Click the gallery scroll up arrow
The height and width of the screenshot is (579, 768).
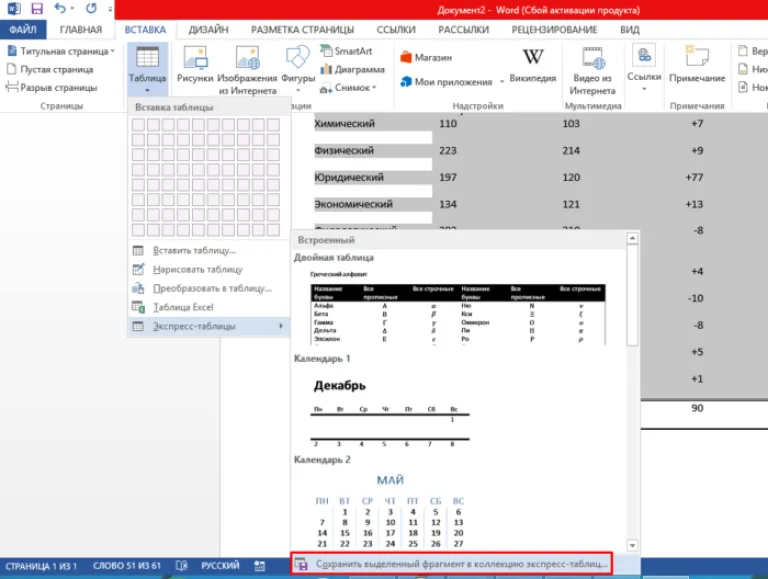coord(632,238)
